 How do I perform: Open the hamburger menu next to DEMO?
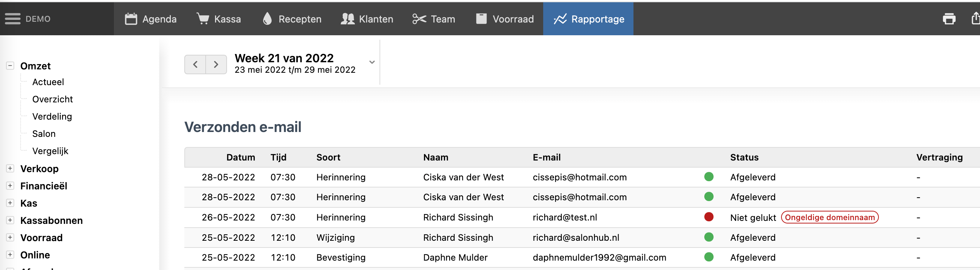[x=13, y=19]
